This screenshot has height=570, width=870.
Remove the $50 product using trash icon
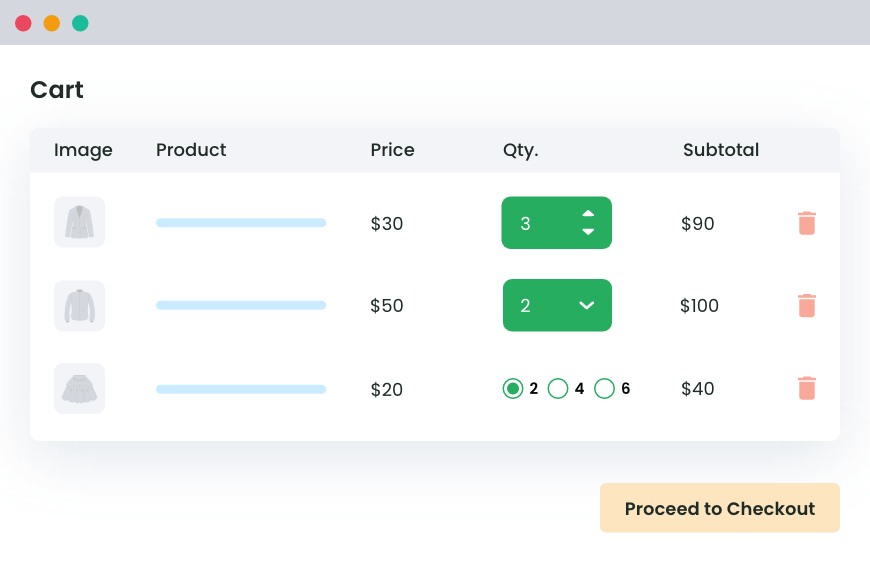[x=807, y=305]
